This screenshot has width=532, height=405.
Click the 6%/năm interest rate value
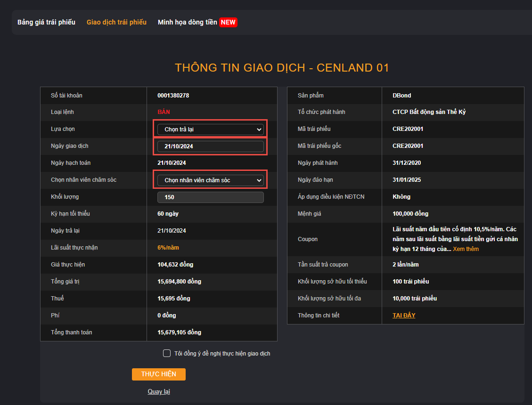pyautogui.click(x=168, y=248)
